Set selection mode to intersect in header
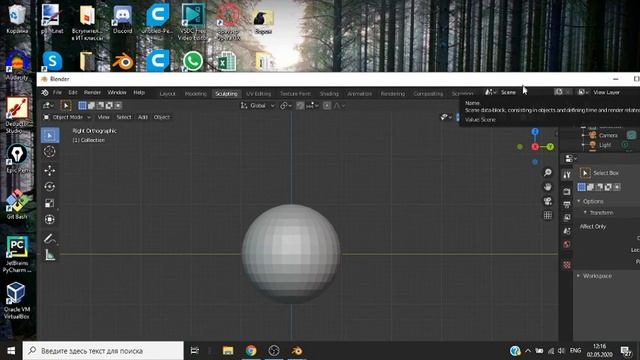Image resolution: width=640 pixels, height=360 pixels. (118, 105)
